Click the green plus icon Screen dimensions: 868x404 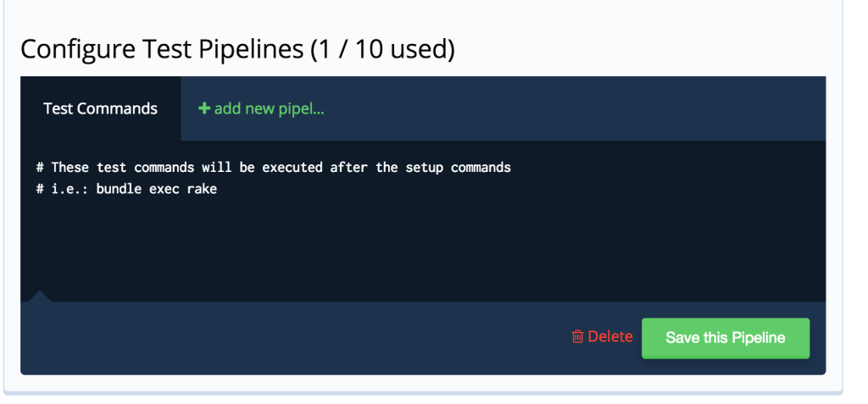pos(204,109)
